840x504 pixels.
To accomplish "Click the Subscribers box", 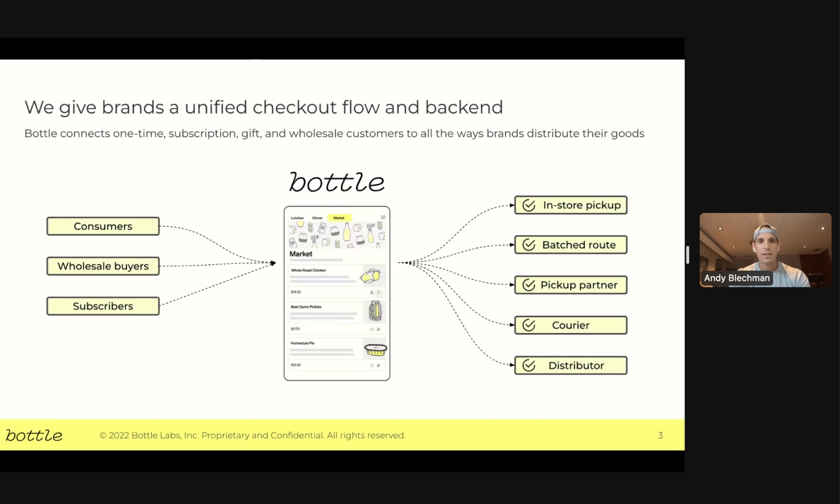I will (103, 306).
